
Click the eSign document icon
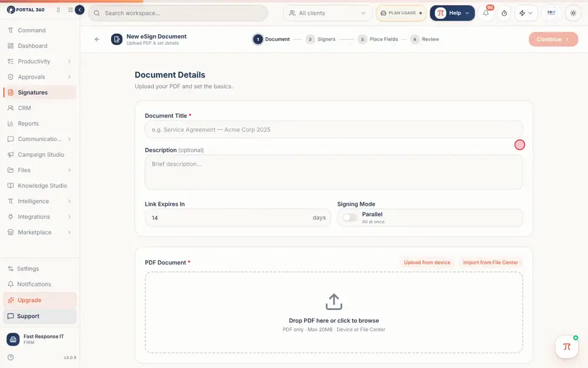116,39
